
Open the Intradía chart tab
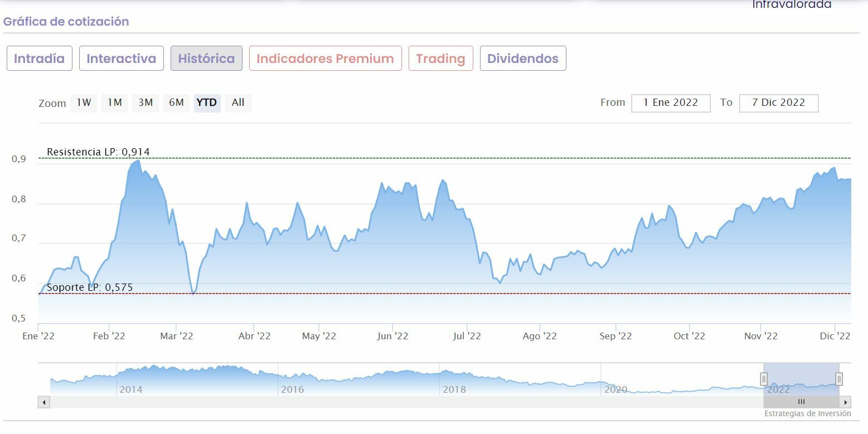point(39,58)
